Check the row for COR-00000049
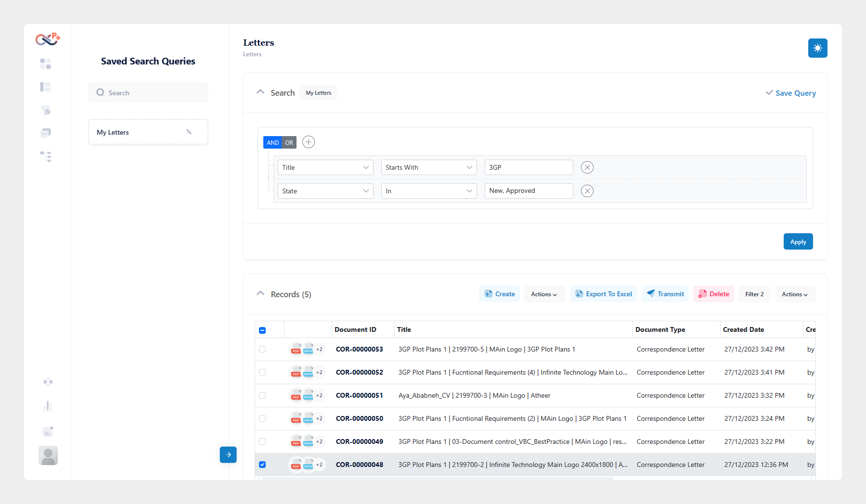Image resolution: width=866 pixels, height=504 pixels. tap(262, 441)
